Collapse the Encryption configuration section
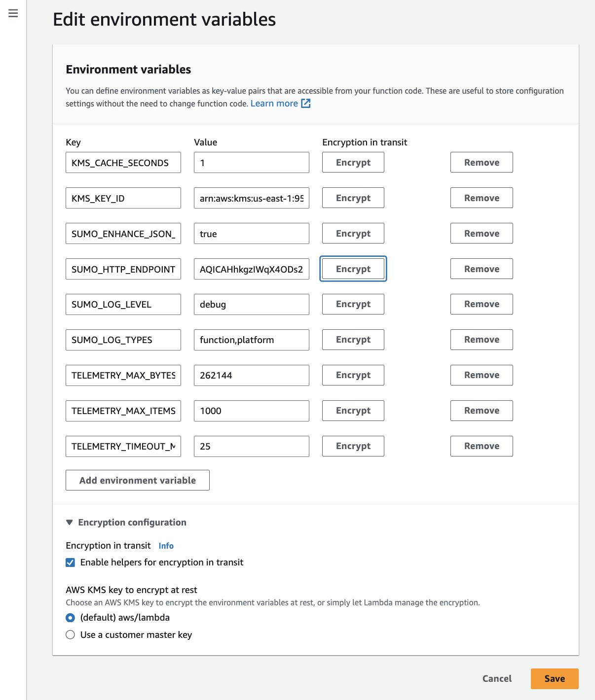Viewport: 595px width, 700px height. coord(71,522)
